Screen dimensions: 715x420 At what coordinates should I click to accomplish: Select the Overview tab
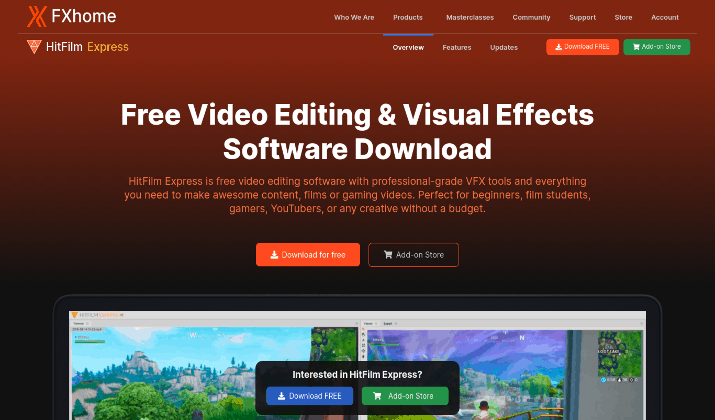click(408, 47)
